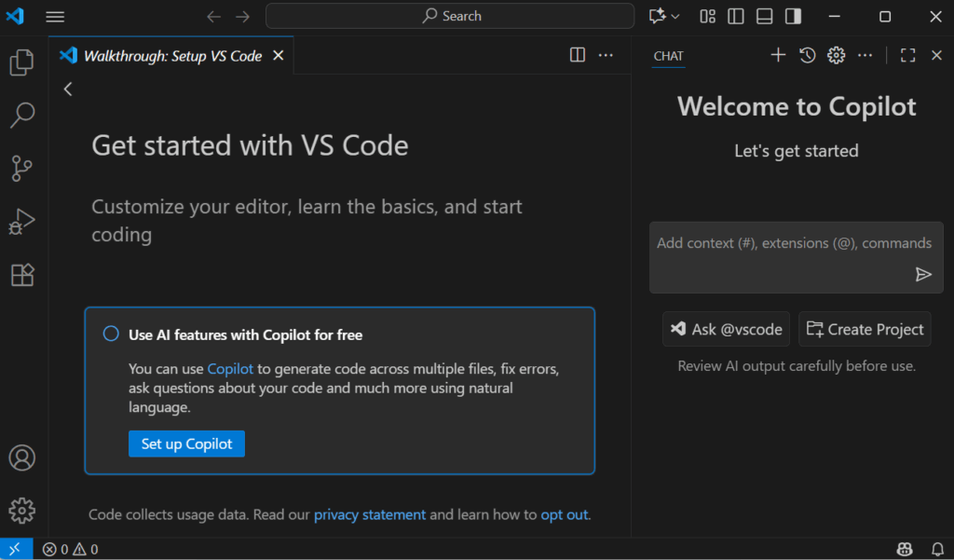The image size is (954, 560).
Task: Open the Extensions view
Action: coord(21,275)
